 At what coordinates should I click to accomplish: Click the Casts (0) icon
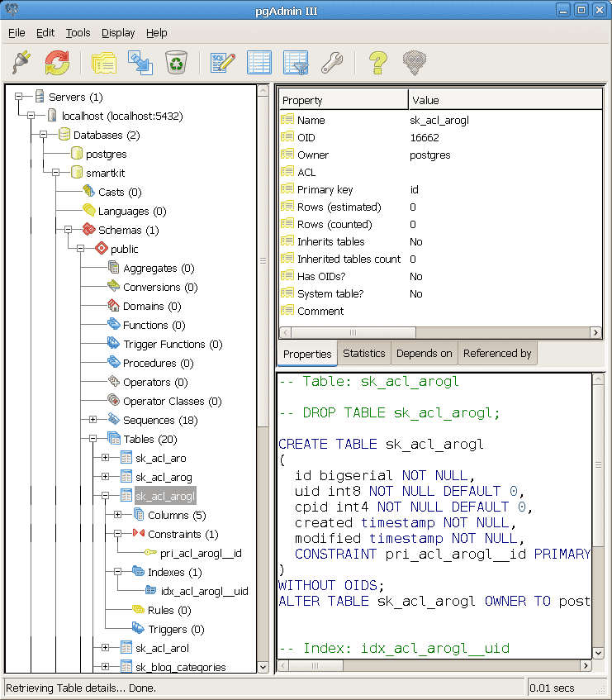pyautogui.click(x=88, y=191)
